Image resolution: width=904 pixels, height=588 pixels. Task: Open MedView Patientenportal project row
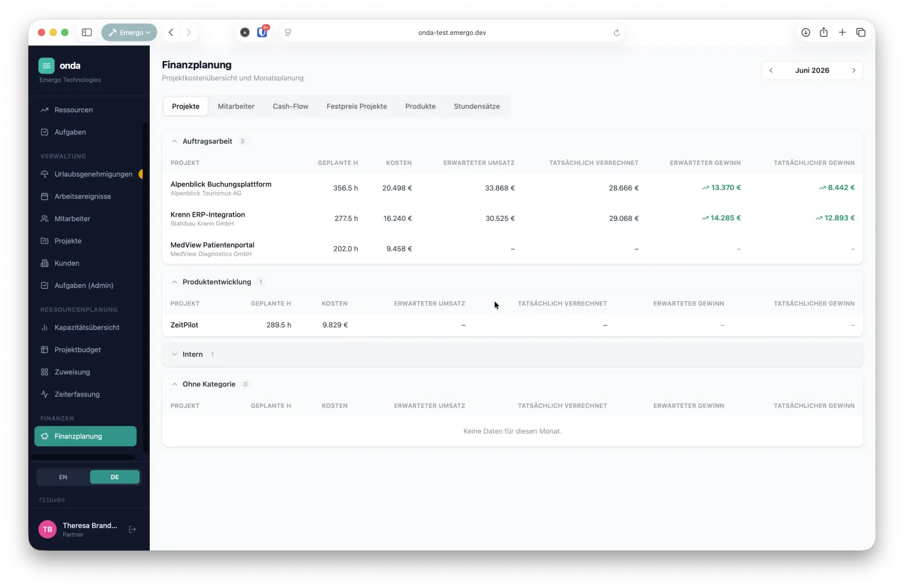pyautogui.click(x=512, y=249)
